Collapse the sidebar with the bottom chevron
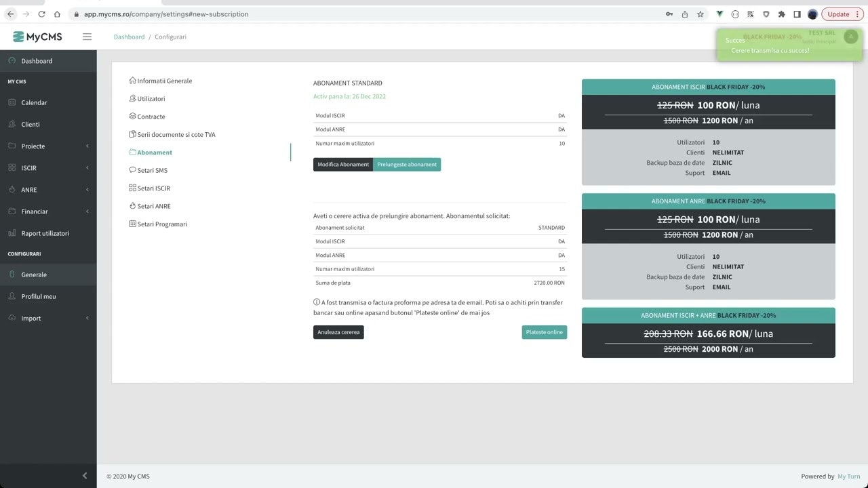Screen dimensions: 868x488 point(85,476)
